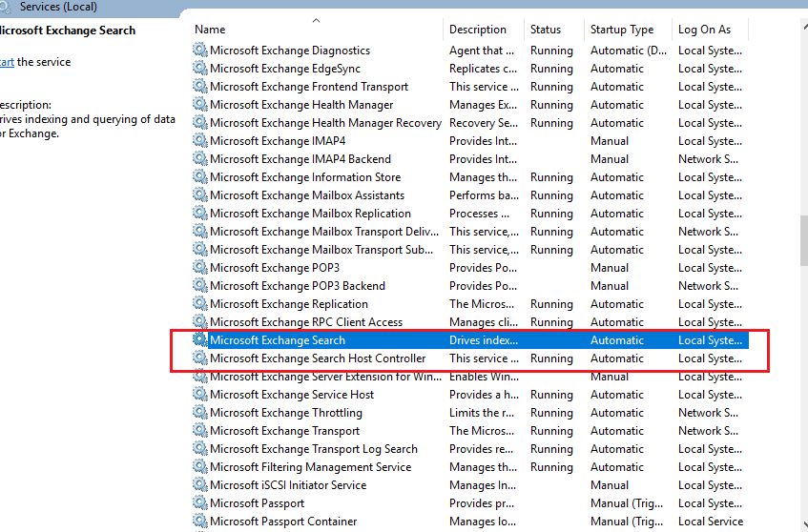808x532 pixels.
Task: Click the gear icon for Exchange Mailbox Transport Delivery
Action: point(200,232)
